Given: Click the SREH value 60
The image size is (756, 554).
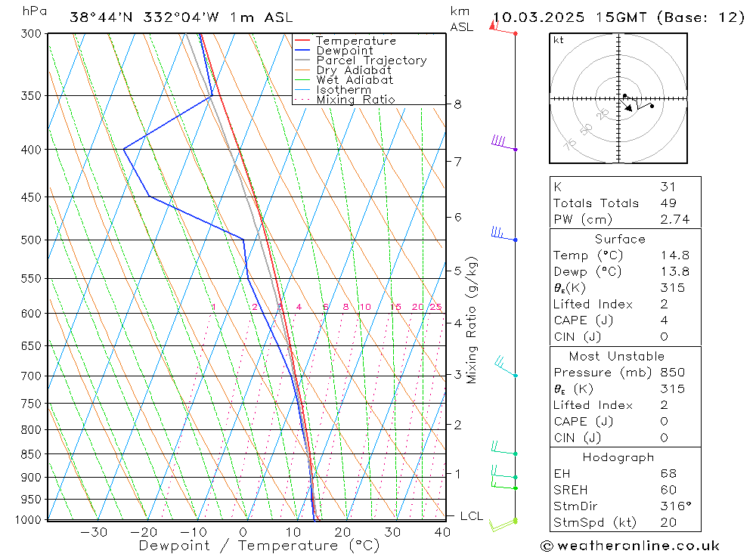Looking at the screenshot, I should click(668, 490).
